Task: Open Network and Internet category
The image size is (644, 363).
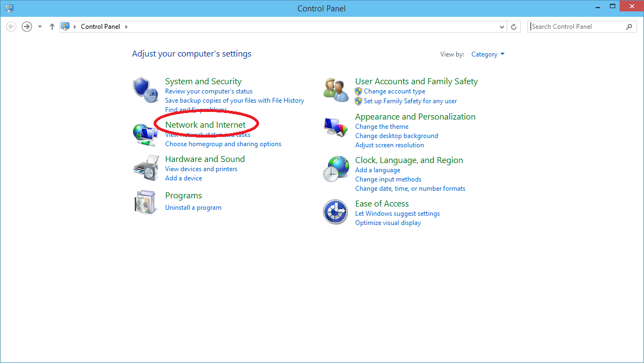Action: click(205, 124)
